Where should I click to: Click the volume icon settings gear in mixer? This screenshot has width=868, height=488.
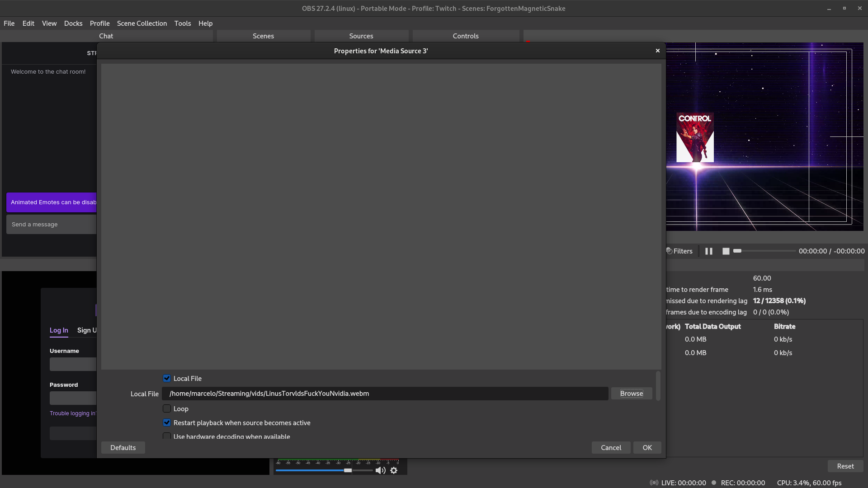[x=394, y=470]
